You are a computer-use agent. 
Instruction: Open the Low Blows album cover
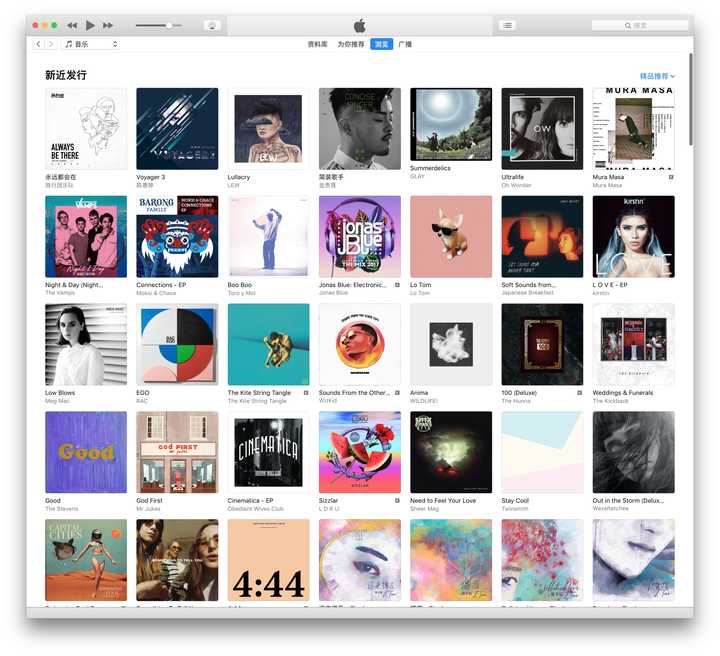(x=86, y=345)
